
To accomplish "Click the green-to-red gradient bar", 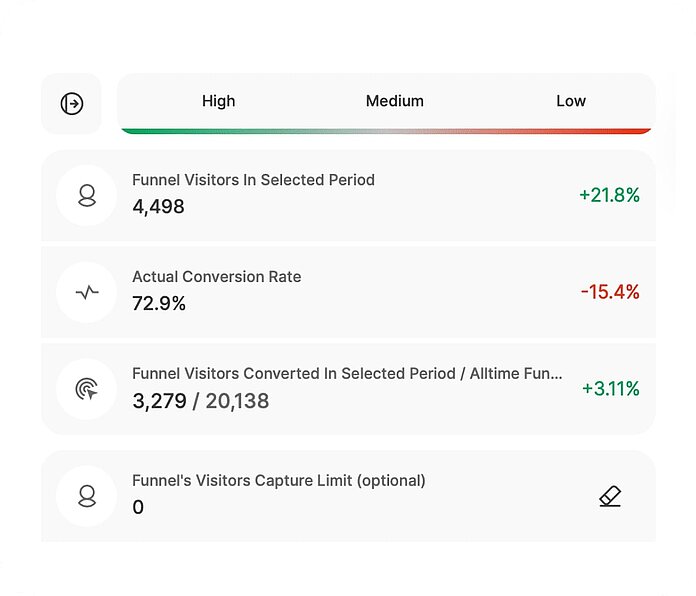I will [386, 130].
